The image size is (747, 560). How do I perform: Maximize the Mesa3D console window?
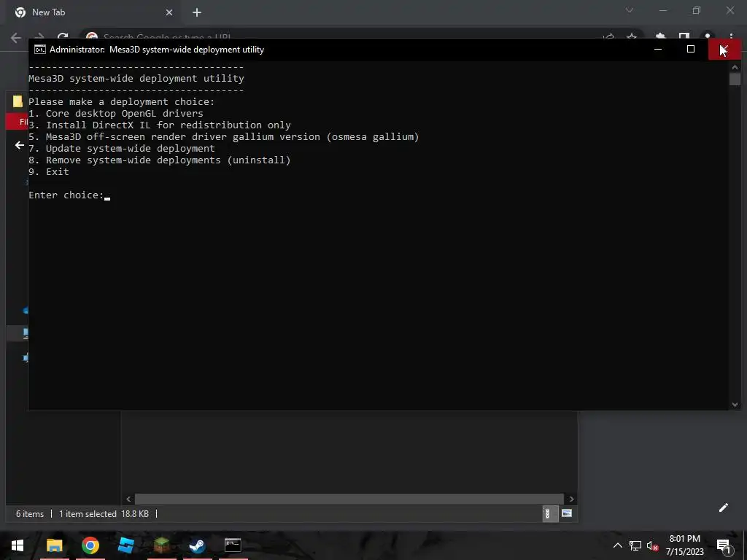tap(691, 49)
